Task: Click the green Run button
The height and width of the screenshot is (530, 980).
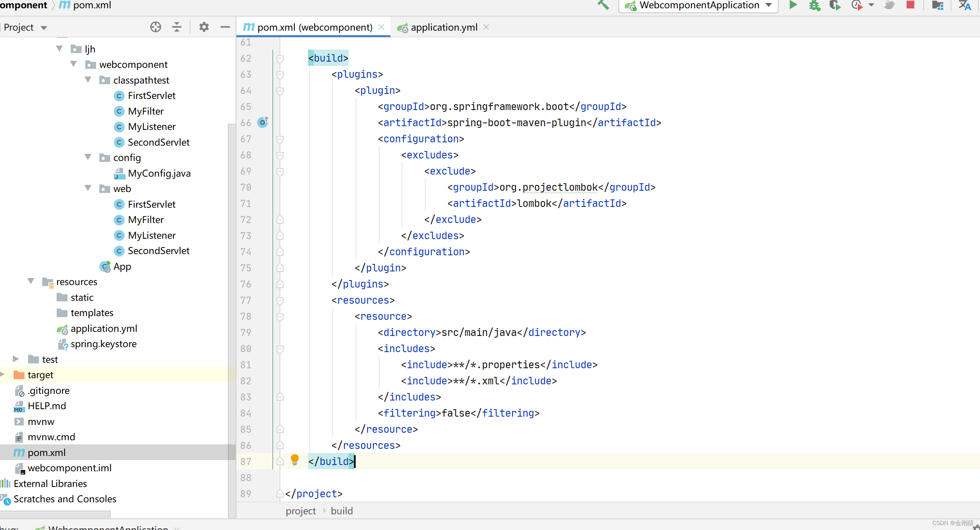Action: pyautogui.click(x=793, y=5)
